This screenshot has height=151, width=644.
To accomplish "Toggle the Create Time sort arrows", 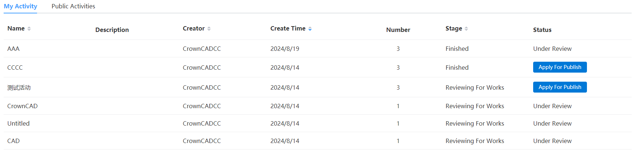I will 310,29.
